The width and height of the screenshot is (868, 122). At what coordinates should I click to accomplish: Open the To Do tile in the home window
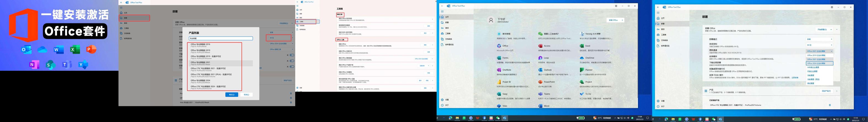(597, 96)
